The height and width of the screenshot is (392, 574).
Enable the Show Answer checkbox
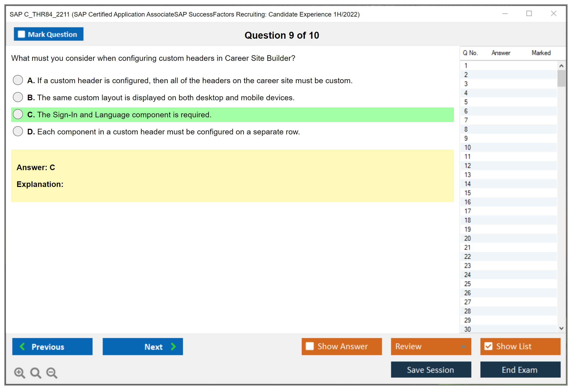[x=310, y=346]
